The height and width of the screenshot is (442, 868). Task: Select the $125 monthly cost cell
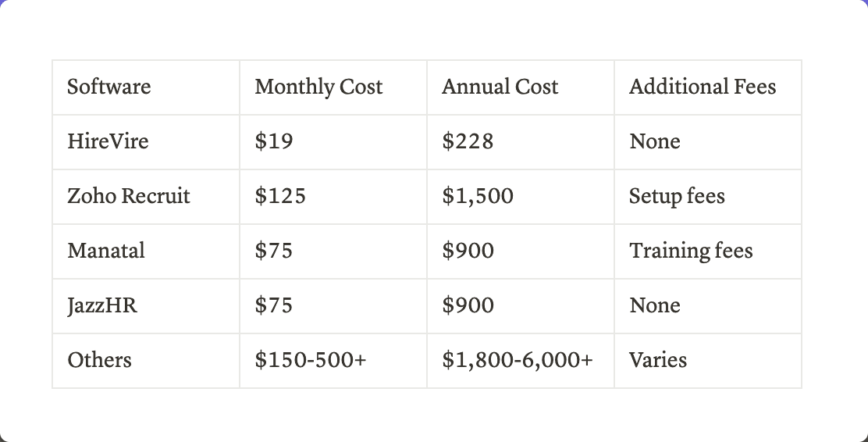coord(280,196)
